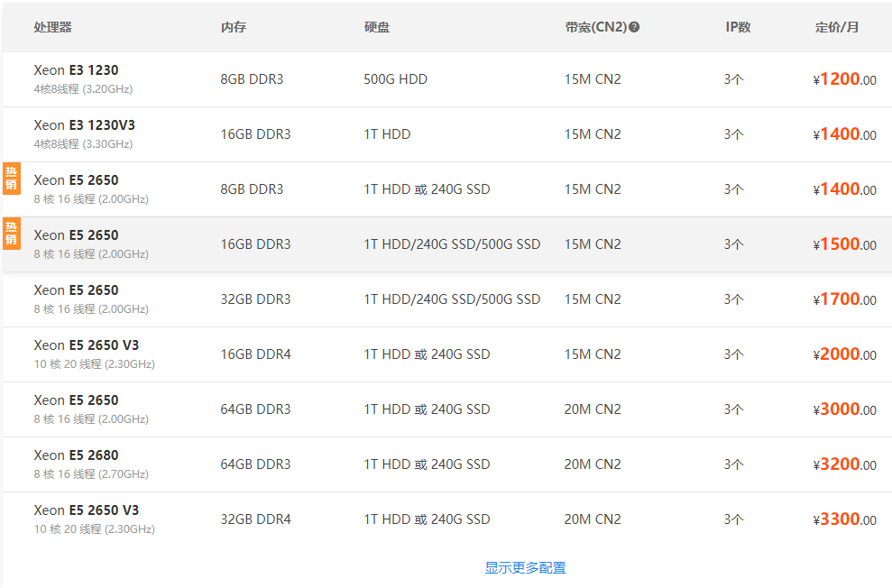Click 20M CN2 in the ¥3000 row

[x=593, y=409]
